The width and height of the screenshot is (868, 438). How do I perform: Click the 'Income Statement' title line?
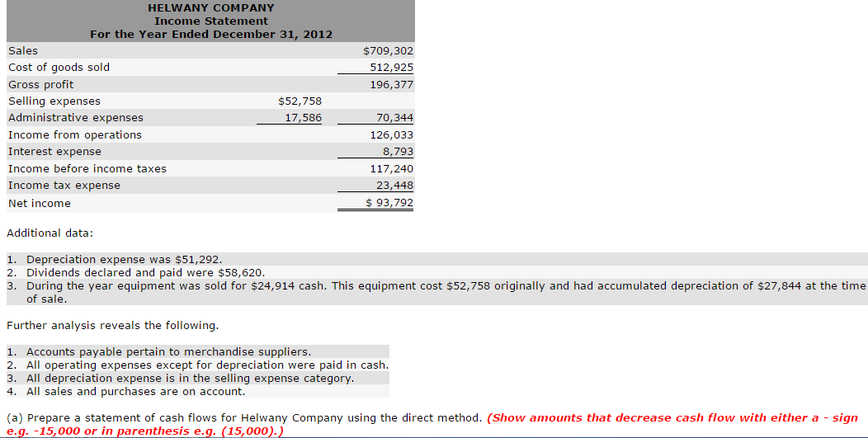tap(211, 21)
